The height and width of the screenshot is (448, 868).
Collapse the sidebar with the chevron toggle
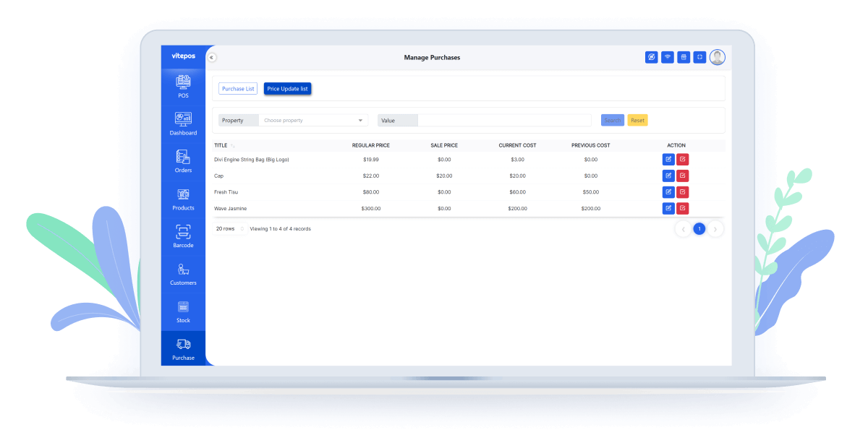click(x=211, y=57)
